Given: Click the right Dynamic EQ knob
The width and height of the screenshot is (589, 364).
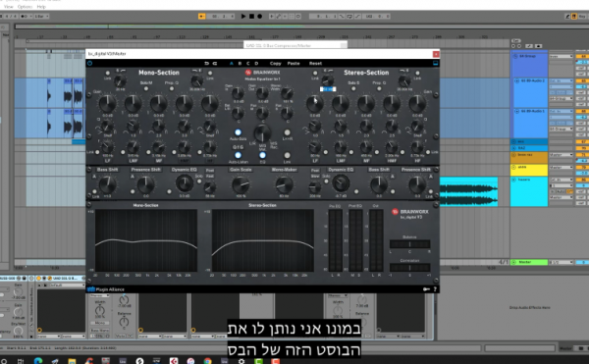Looking at the screenshot, I should coord(341,183).
